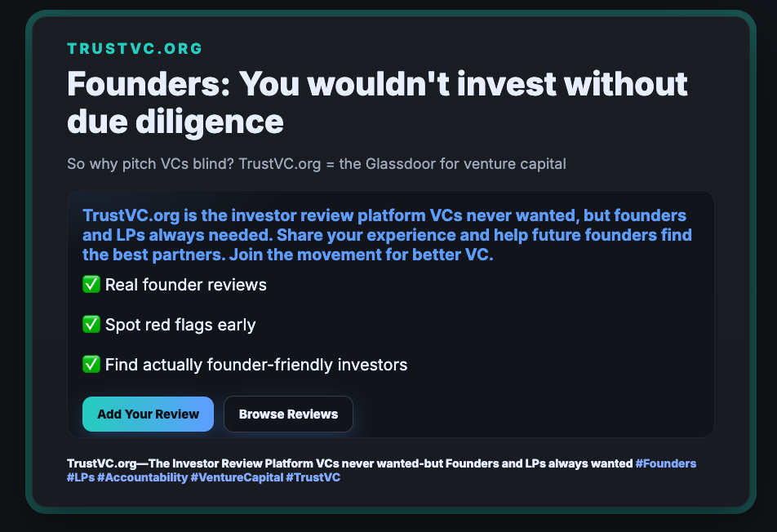
Task: Click the 'So why pitch VCs blind?' question
Action: click(x=151, y=164)
